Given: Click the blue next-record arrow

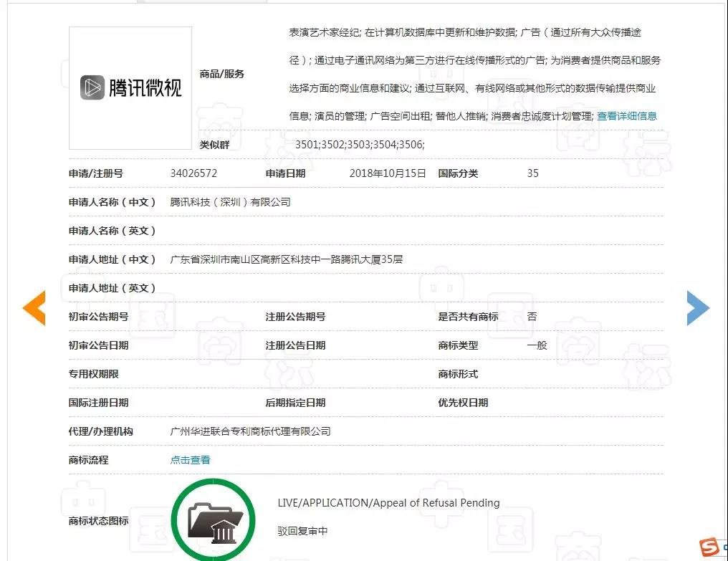Looking at the screenshot, I should pyautogui.click(x=697, y=308).
